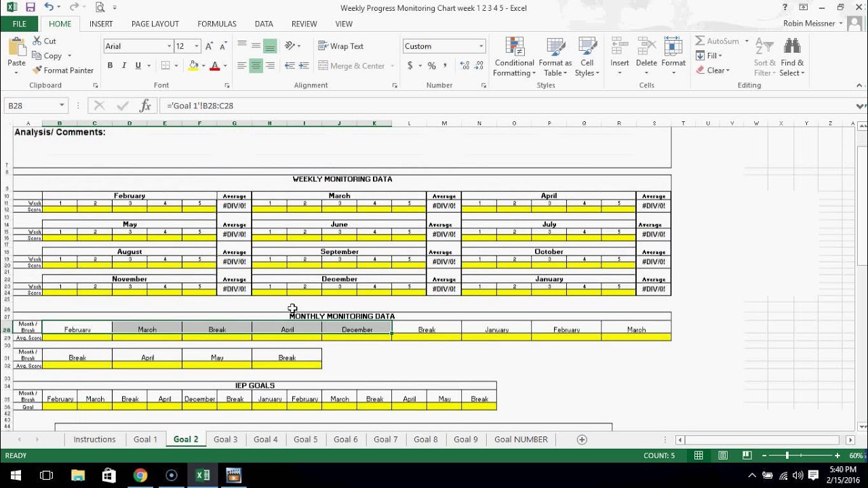This screenshot has height=488, width=868.
Task: Click Increase Decimal
Action: point(465,66)
